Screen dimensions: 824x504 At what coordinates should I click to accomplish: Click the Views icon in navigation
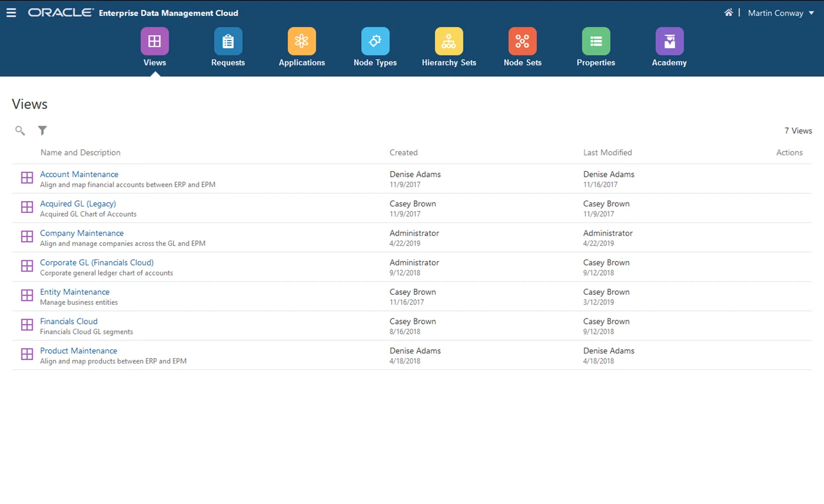click(154, 41)
